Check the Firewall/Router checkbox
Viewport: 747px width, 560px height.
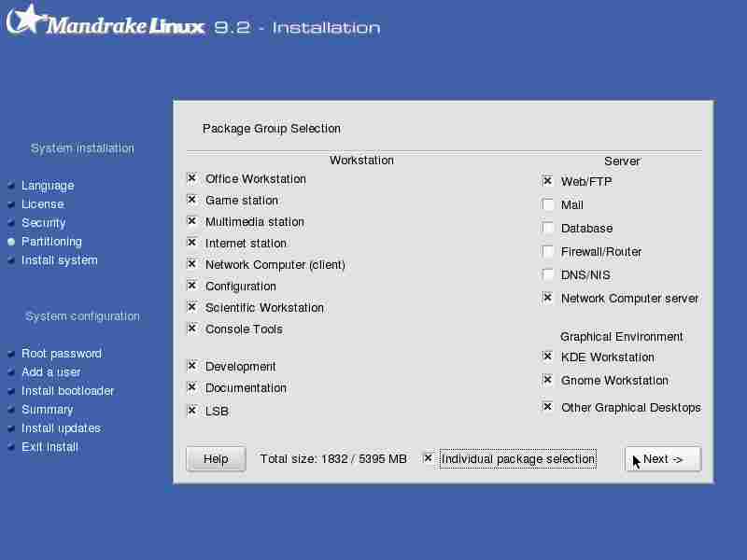(x=548, y=251)
